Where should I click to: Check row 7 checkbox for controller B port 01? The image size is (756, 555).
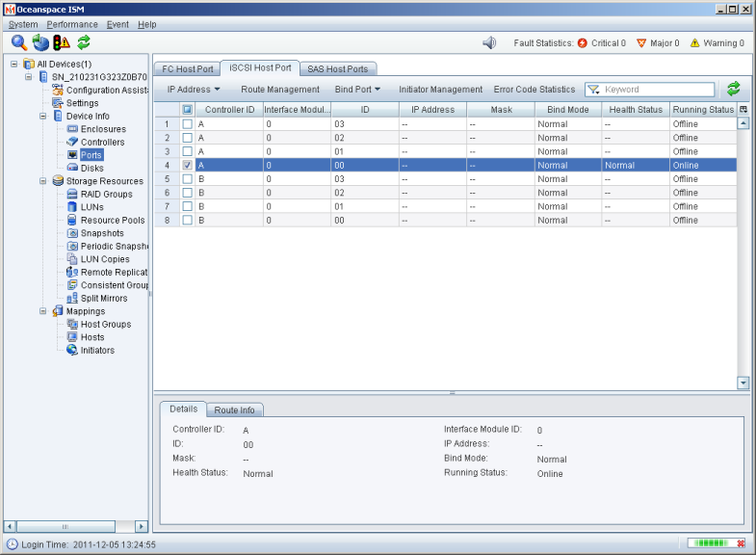point(188,206)
